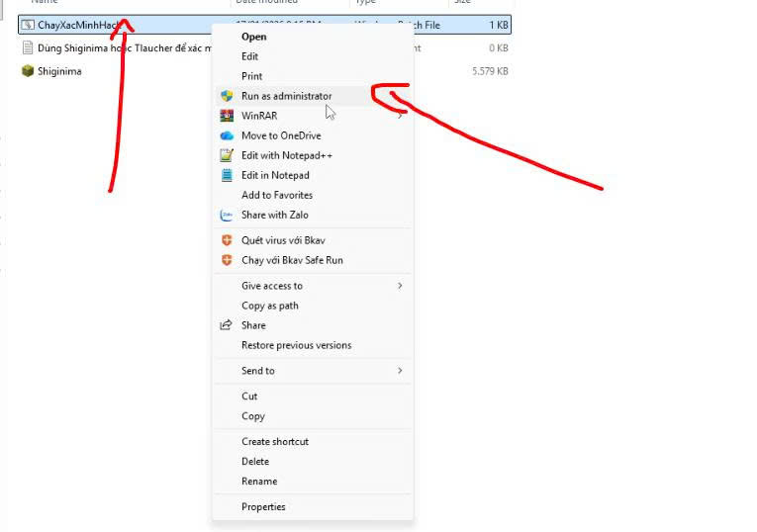The height and width of the screenshot is (532, 757).
Task: Click the Share arrow icon
Action: coord(226,325)
